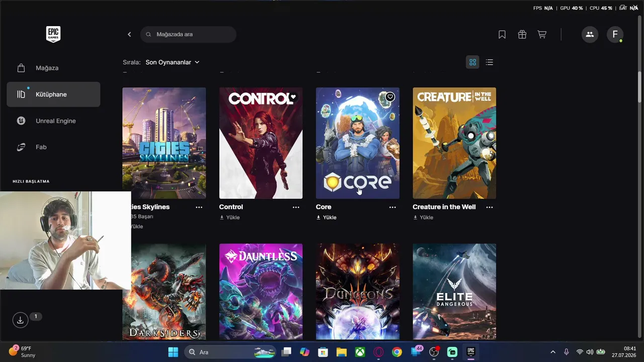
Task: Open three-dot menu for Creature in the Well
Action: 490,207
